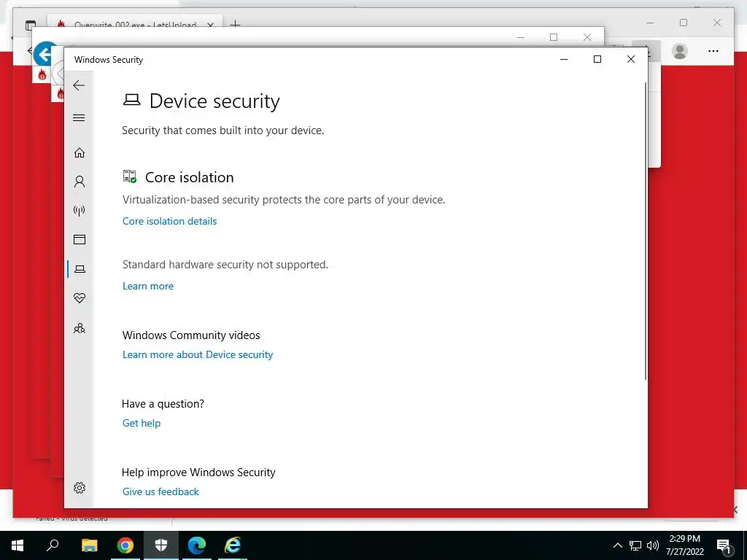Viewport: 747px width, 560px height.
Task: Open Family options people icon
Action: tap(80, 328)
